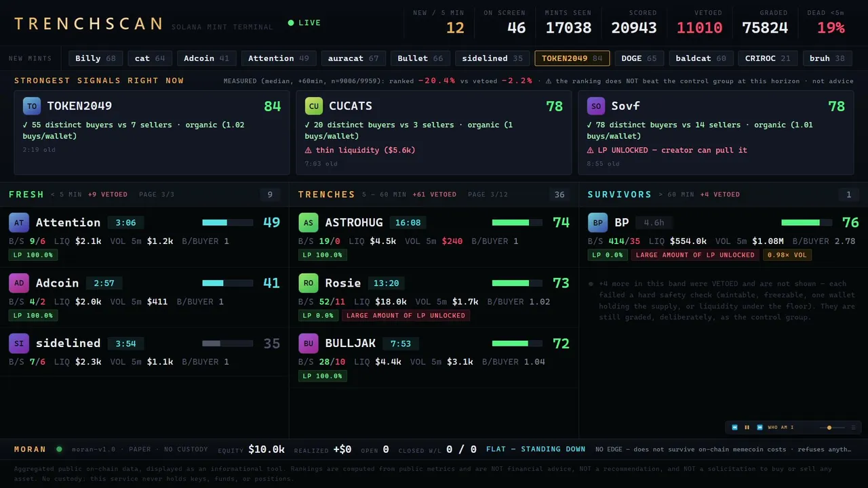Click the AD avatar for Adcoin
The height and width of the screenshot is (488, 868).
coord(19,283)
